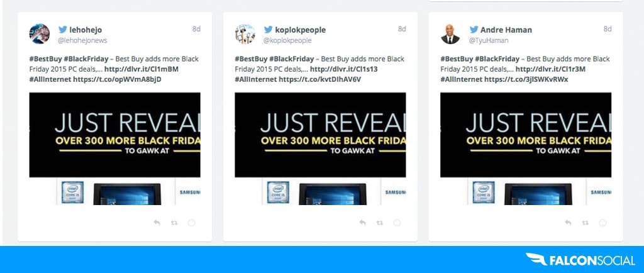Open the Black Friday image in lehohejo's tweet
The width and height of the screenshot is (644, 273).
(114, 148)
